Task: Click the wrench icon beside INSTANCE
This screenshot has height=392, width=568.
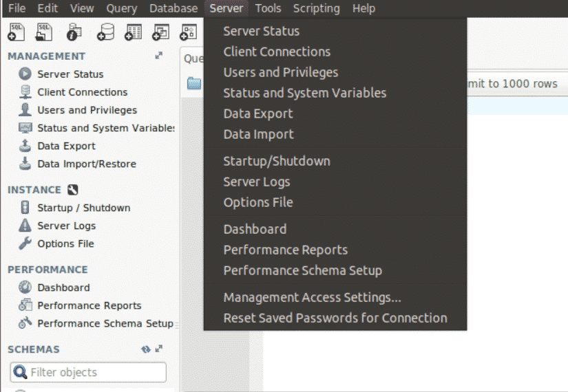Action: click(x=73, y=190)
